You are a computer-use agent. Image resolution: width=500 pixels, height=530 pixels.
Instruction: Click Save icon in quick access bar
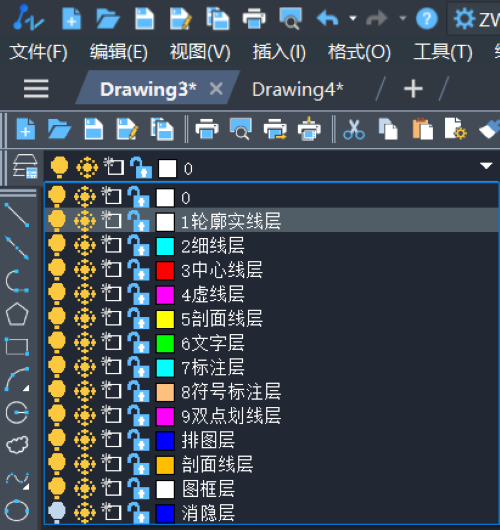(144, 19)
